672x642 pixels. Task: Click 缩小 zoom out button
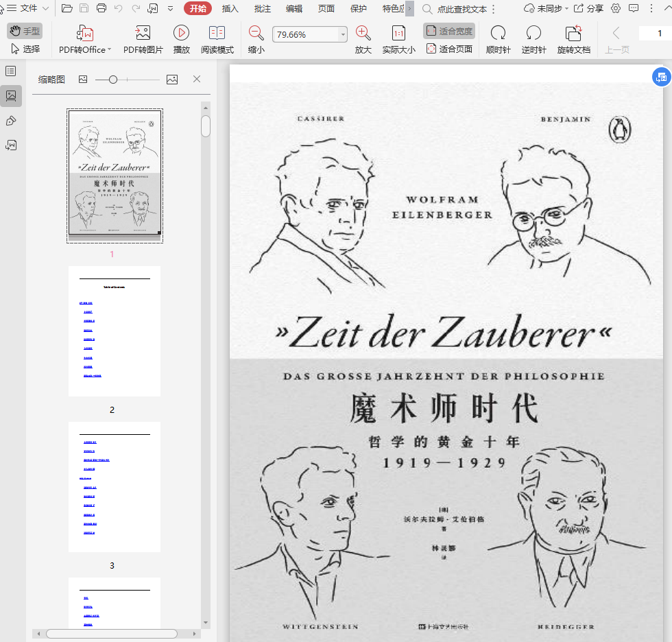click(256, 39)
